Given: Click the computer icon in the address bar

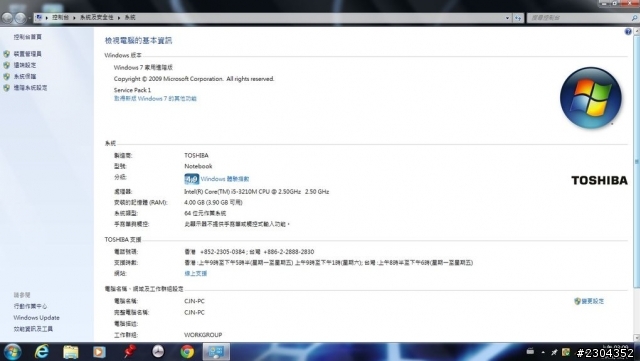Looking at the screenshot, I should point(39,18).
